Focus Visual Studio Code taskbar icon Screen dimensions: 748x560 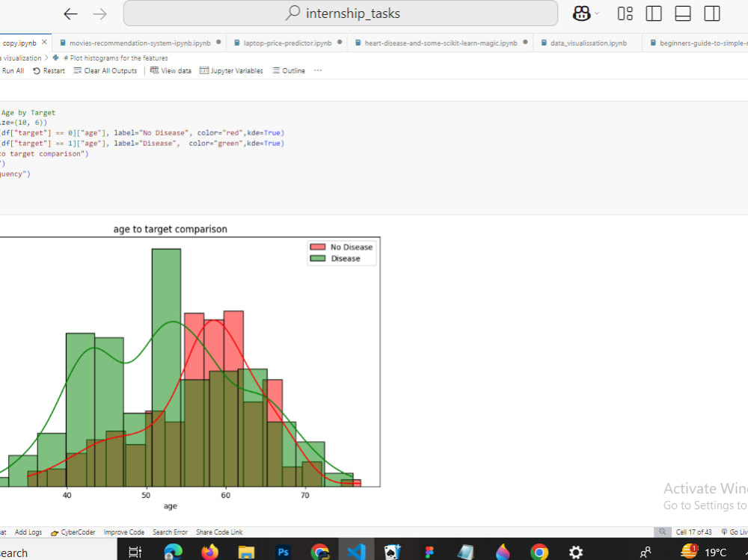point(356,552)
